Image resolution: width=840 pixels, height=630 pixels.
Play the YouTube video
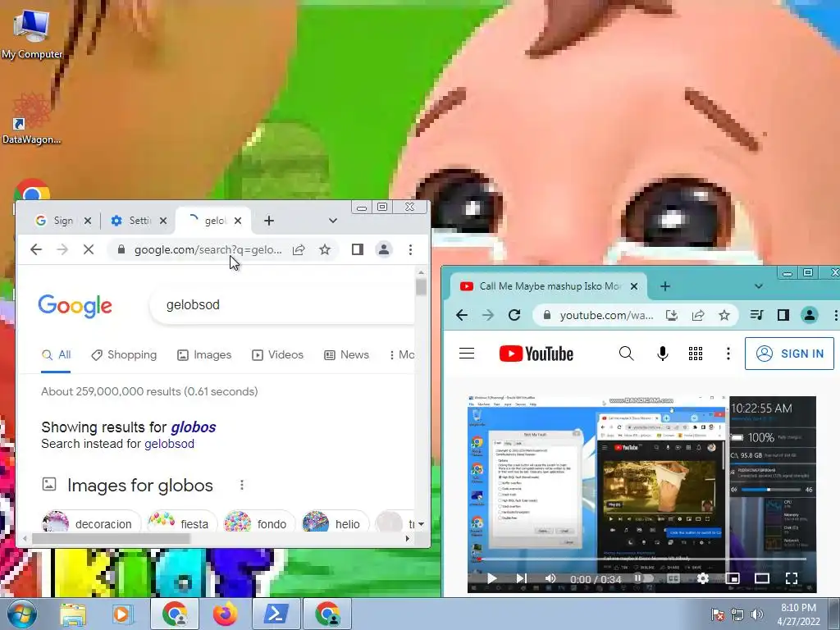pos(492,578)
